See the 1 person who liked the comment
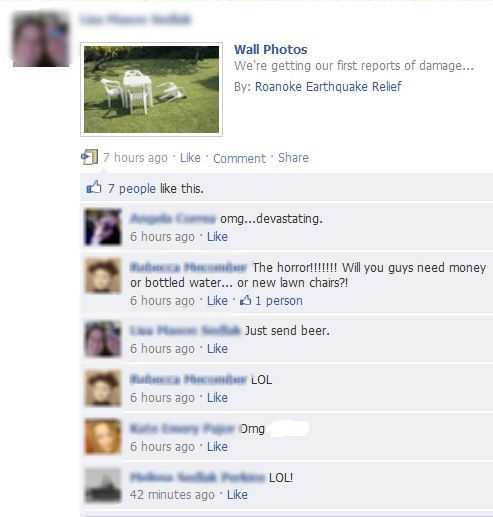 279,301
